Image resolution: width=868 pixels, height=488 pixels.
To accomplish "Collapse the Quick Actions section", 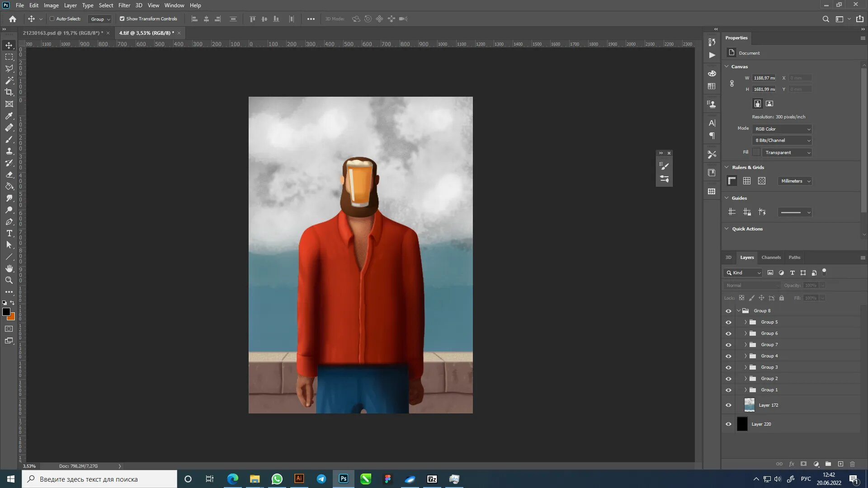I will 726,229.
